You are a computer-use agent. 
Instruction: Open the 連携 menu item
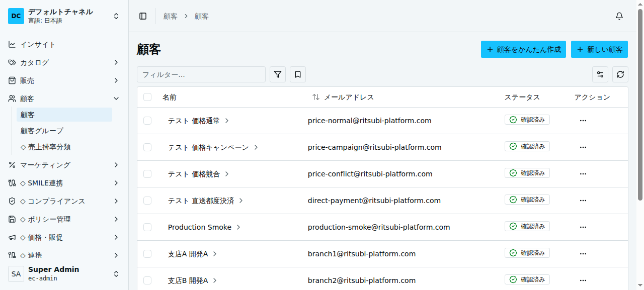(x=64, y=255)
